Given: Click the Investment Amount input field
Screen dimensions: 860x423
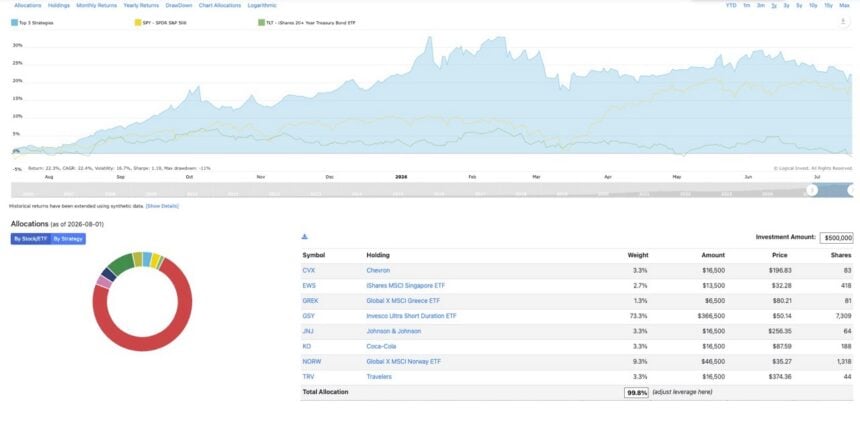Looking at the screenshot, I should [836, 238].
